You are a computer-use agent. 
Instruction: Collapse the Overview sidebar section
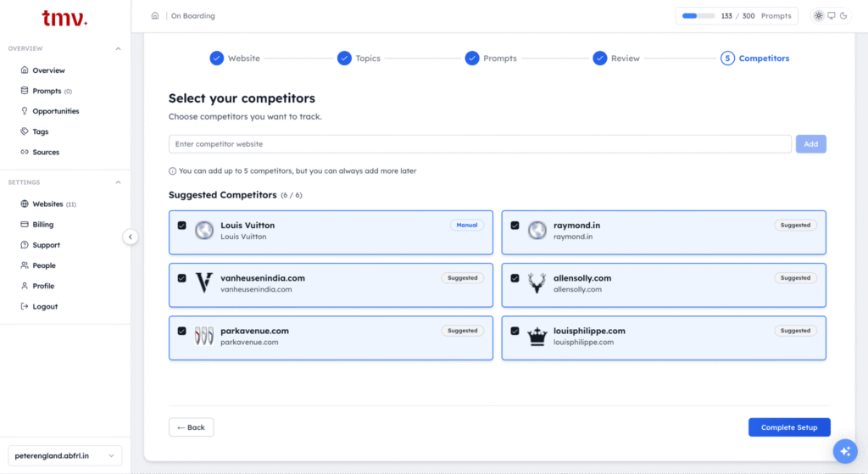coord(118,48)
